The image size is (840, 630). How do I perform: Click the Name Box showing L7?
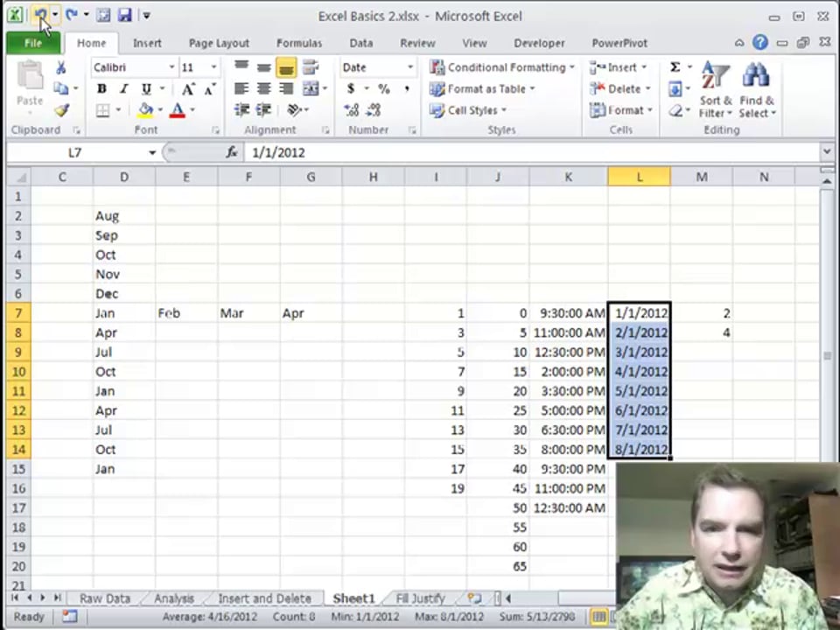coord(75,152)
